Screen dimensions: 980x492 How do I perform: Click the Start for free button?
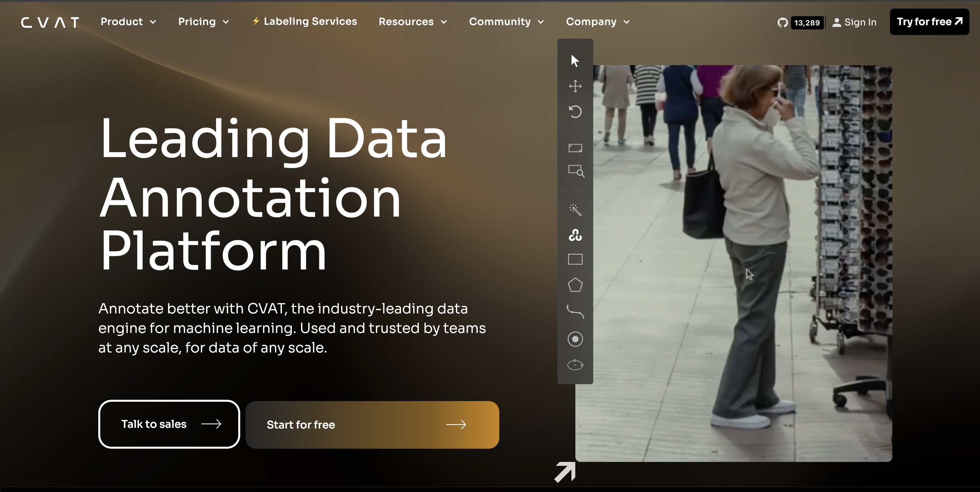pos(372,425)
